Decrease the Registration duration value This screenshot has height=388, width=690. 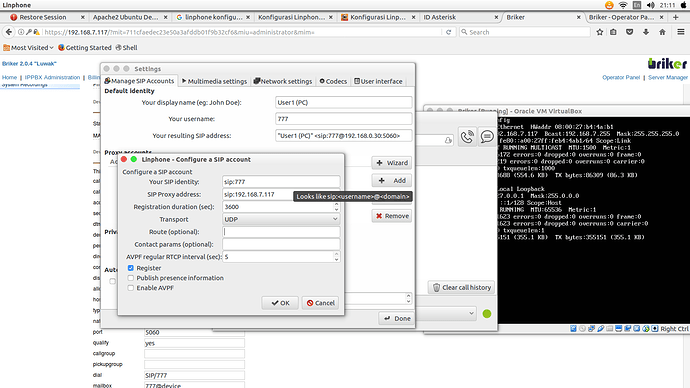[x=336, y=209]
